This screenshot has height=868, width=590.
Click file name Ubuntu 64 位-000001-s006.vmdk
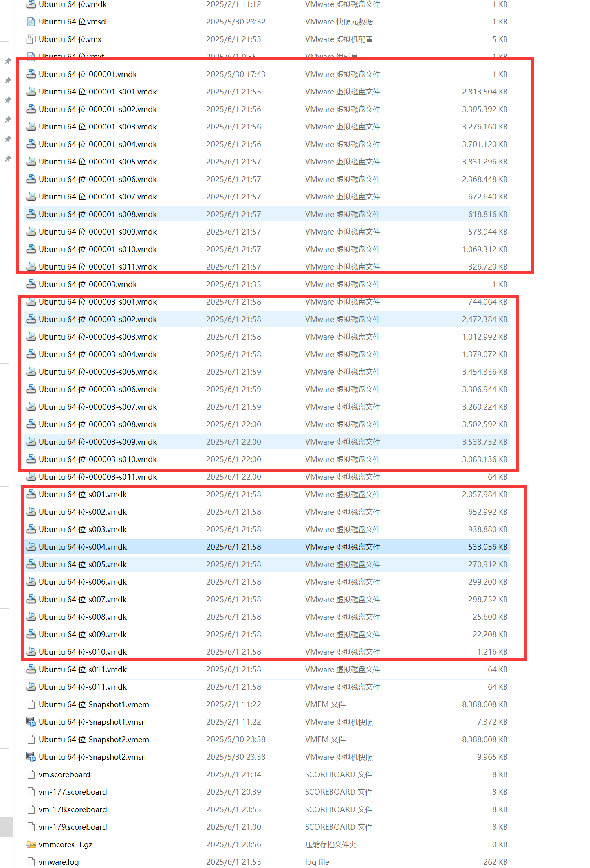98,179
